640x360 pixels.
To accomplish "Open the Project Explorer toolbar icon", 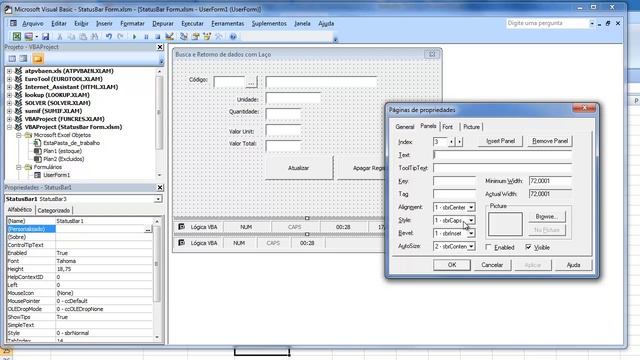I will [x=184, y=37].
